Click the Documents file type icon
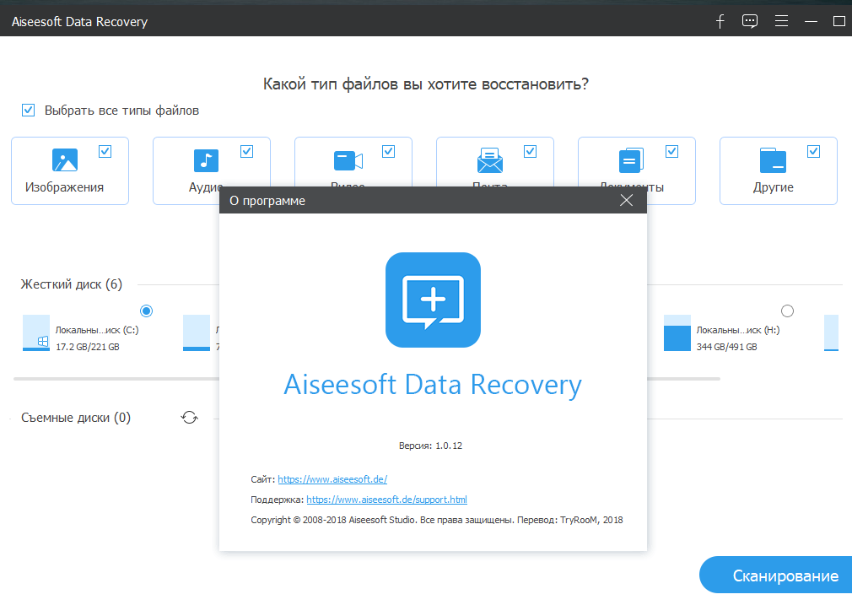This screenshot has height=616, width=852. tap(631, 160)
